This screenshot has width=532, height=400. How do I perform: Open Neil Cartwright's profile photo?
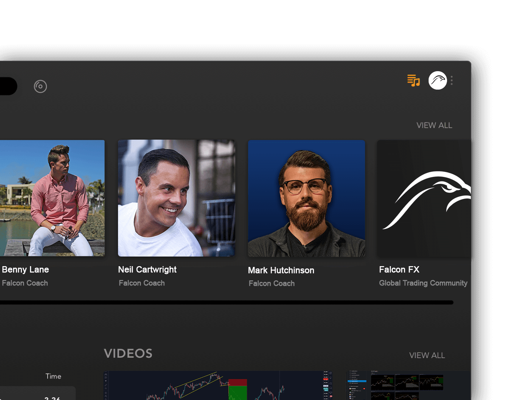176,198
